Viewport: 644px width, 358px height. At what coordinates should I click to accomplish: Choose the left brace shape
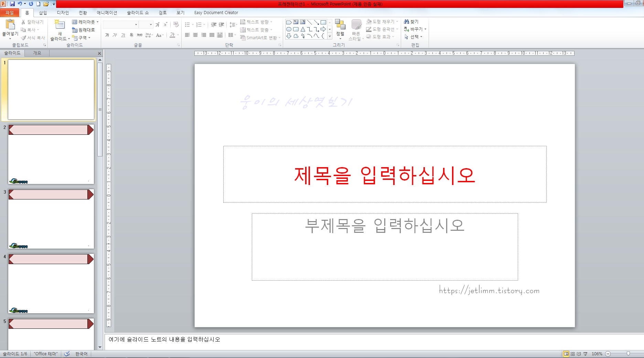(x=323, y=36)
